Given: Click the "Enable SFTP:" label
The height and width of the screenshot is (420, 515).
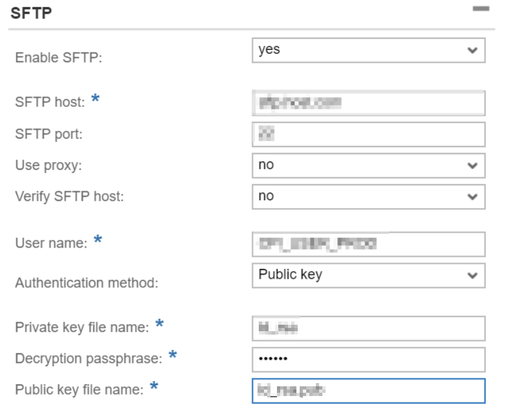Looking at the screenshot, I should 59,58.
